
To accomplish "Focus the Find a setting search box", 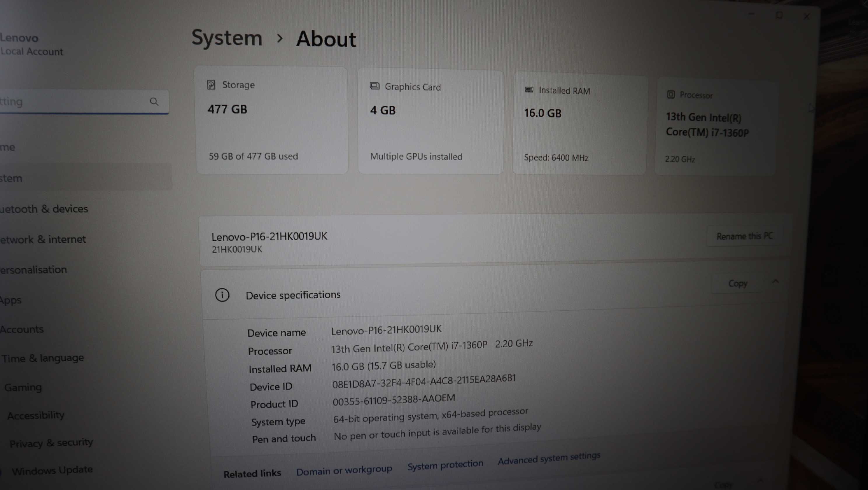I will point(84,101).
